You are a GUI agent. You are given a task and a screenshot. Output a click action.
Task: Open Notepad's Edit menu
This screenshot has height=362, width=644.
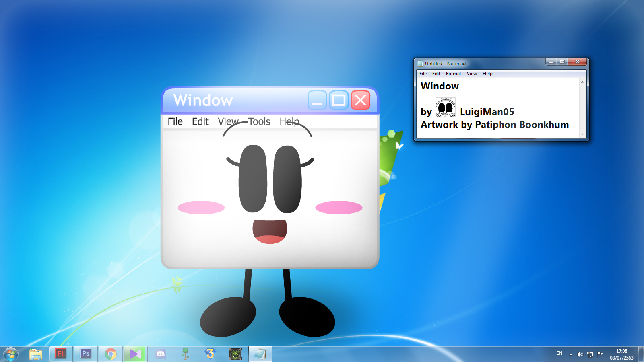coord(436,74)
